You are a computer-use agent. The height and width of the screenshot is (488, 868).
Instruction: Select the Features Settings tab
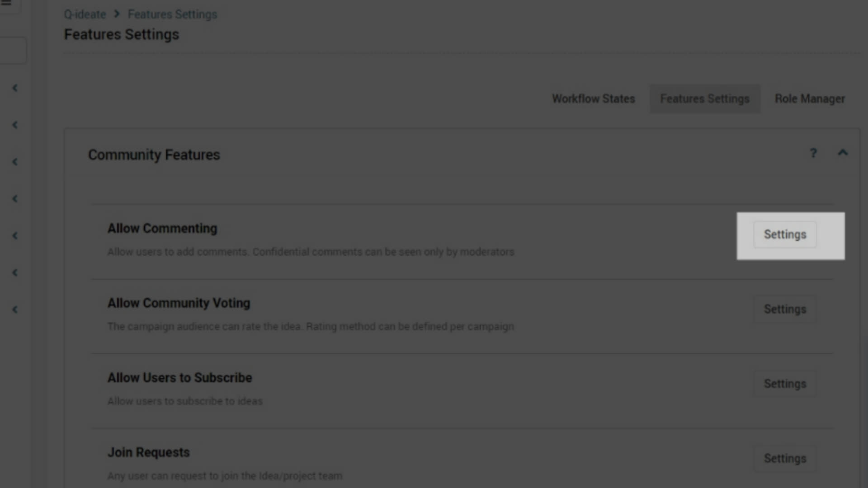(705, 99)
